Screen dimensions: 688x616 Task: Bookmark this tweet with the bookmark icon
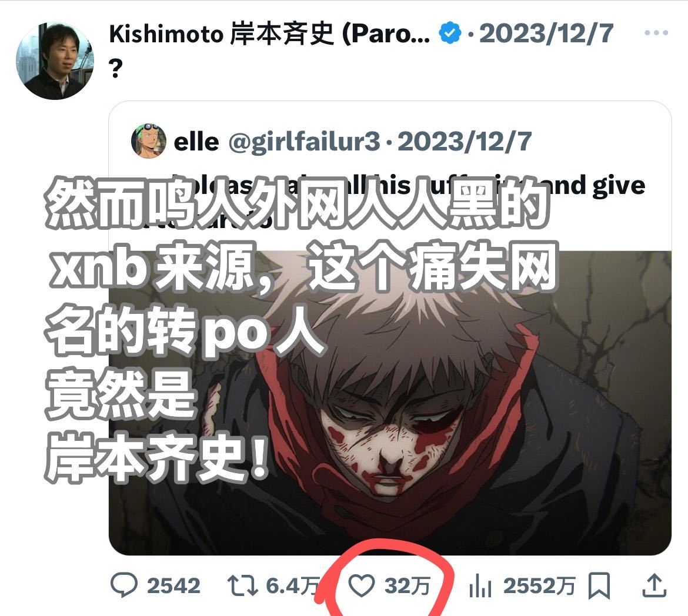pyautogui.click(x=599, y=585)
